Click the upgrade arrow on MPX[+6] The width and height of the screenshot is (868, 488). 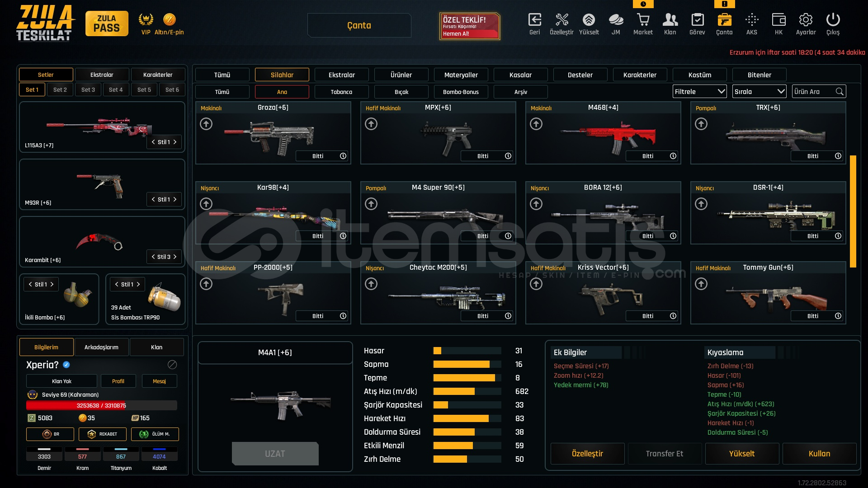pyautogui.click(x=371, y=124)
